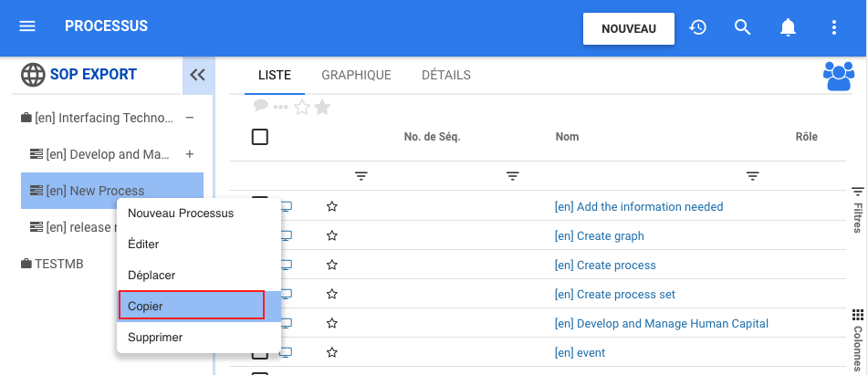This screenshot has width=868, height=375.
Task: Collapse the Interfacing Technologies tree node
Action: [189, 118]
